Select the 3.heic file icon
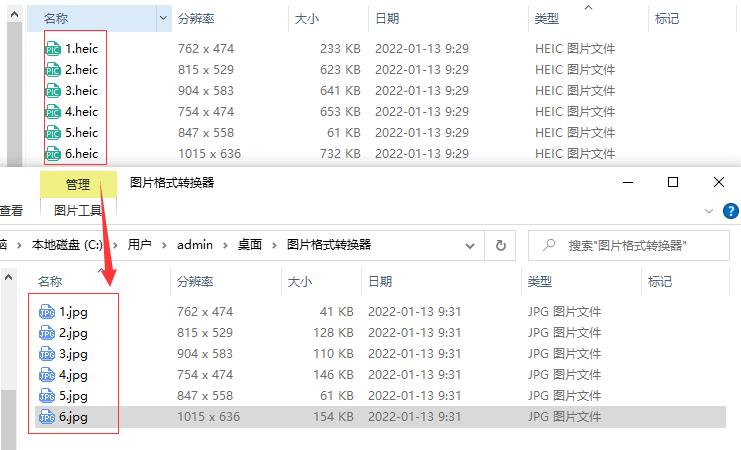Viewport: 741px width, 450px height. pos(53,91)
